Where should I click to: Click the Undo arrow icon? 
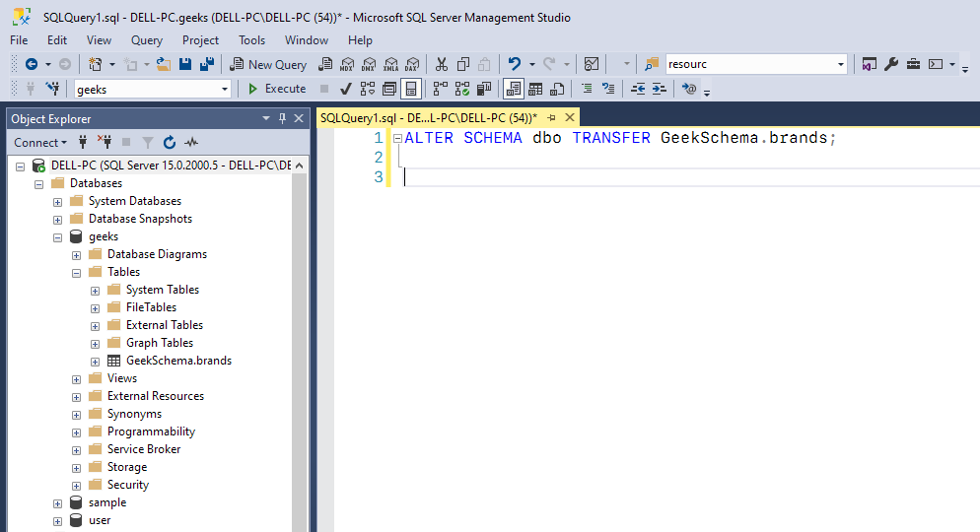tap(514, 64)
